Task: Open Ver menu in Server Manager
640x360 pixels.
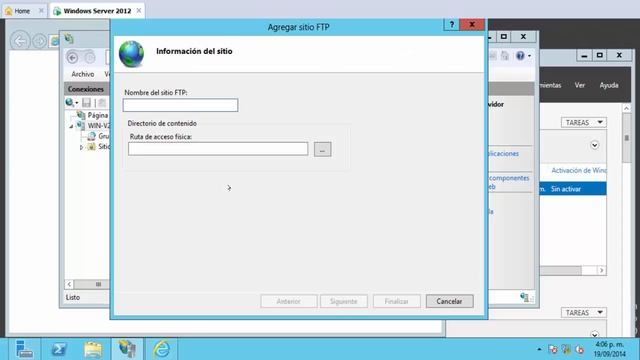Action: [x=580, y=85]
